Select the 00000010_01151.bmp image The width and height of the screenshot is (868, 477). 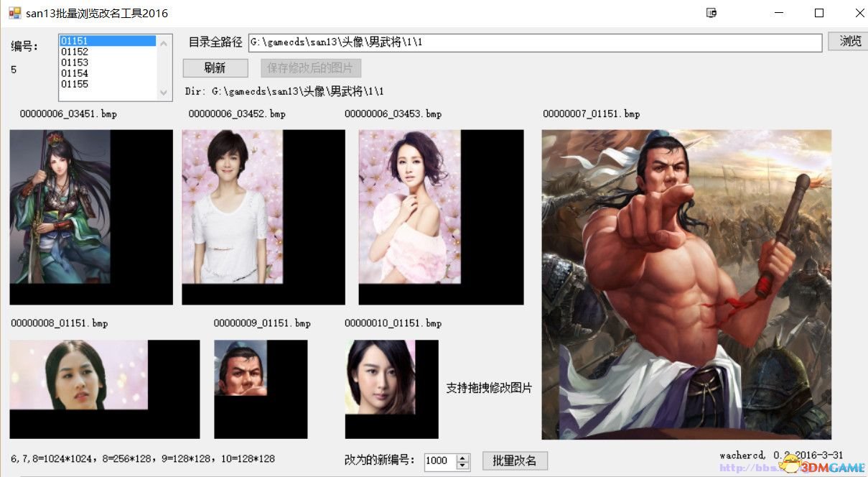click(391, 389)
